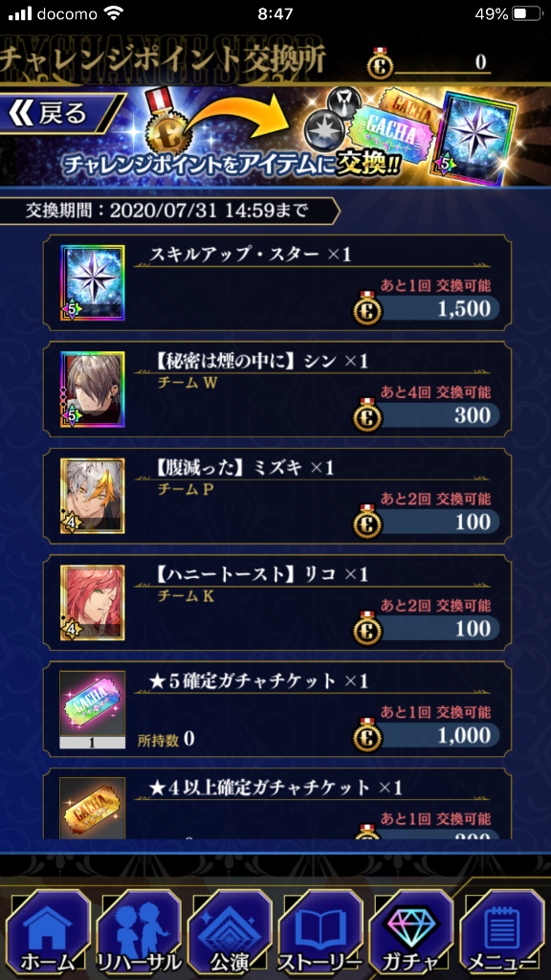The image size is (551, 980).
Task: Exchange 100 points for ミズキ card
Action: [426, 522]
